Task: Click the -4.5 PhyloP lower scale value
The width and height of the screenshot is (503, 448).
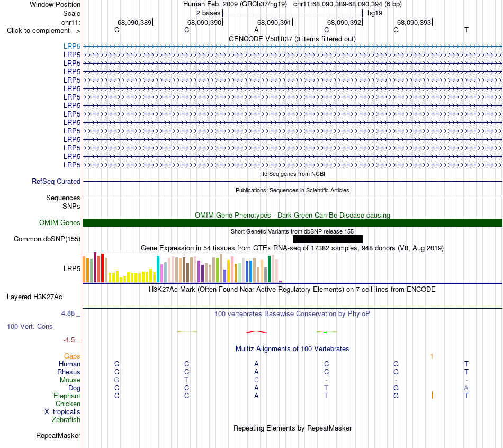Action: pyautogui.click(x=69, y=340)
